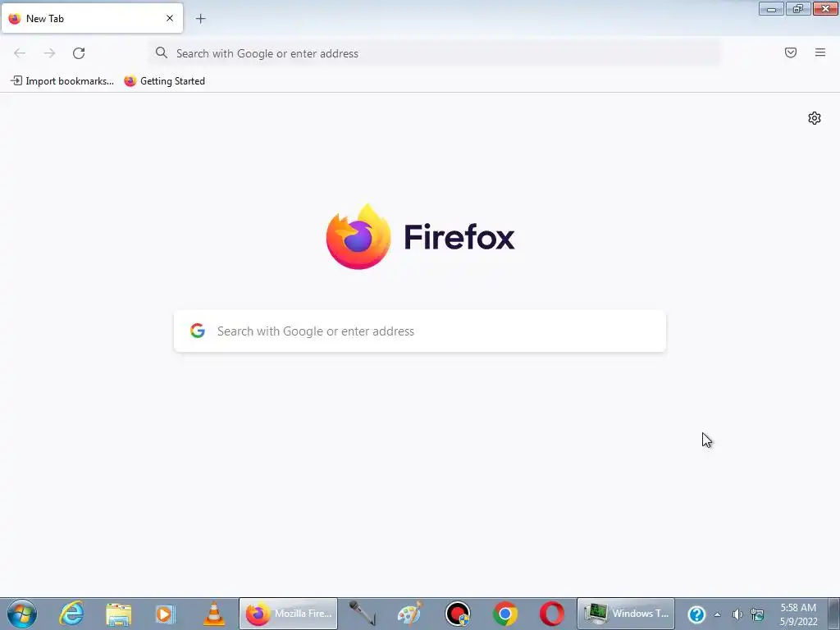Click the help question mark tray icon

click(x=696, y=614)
